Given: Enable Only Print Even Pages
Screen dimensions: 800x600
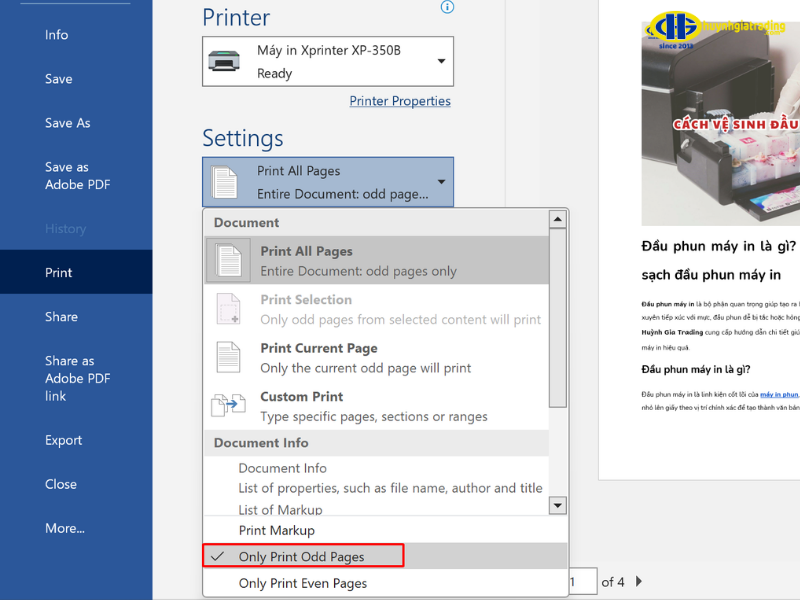Looking at the screenshot, I should (302, 583).
